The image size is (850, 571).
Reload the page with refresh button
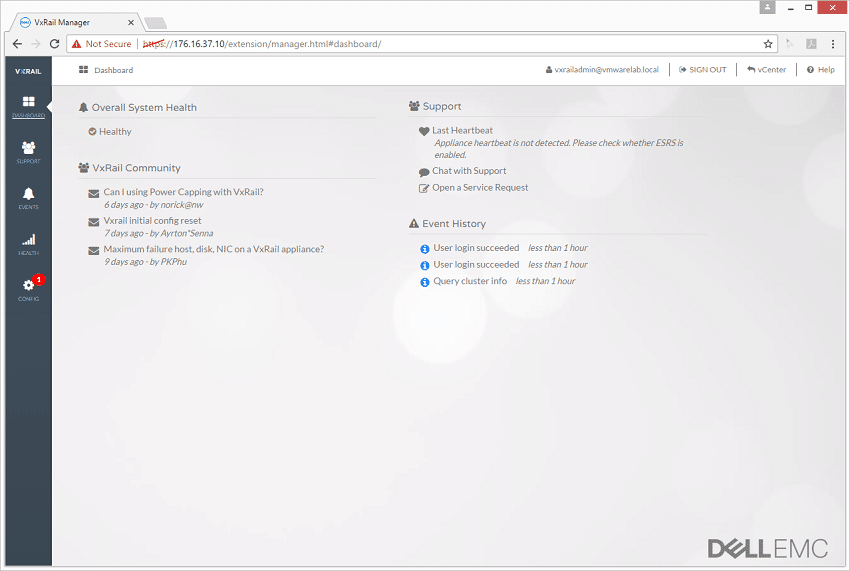54,44
